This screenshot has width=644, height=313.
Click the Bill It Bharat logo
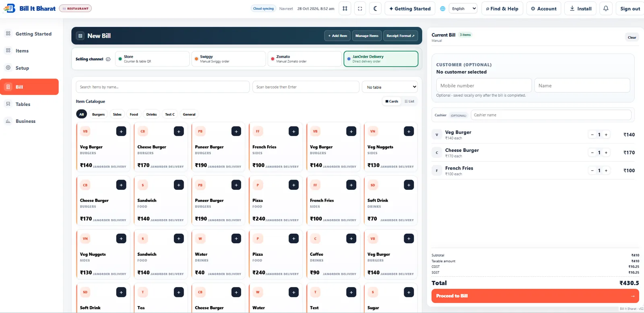click(x=30, y=8)
